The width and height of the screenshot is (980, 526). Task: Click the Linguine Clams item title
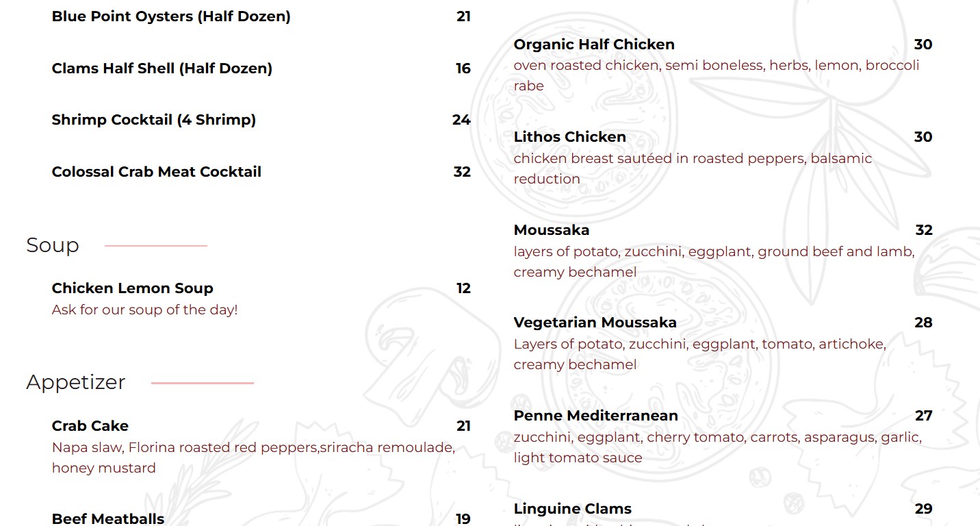point(573,509)
